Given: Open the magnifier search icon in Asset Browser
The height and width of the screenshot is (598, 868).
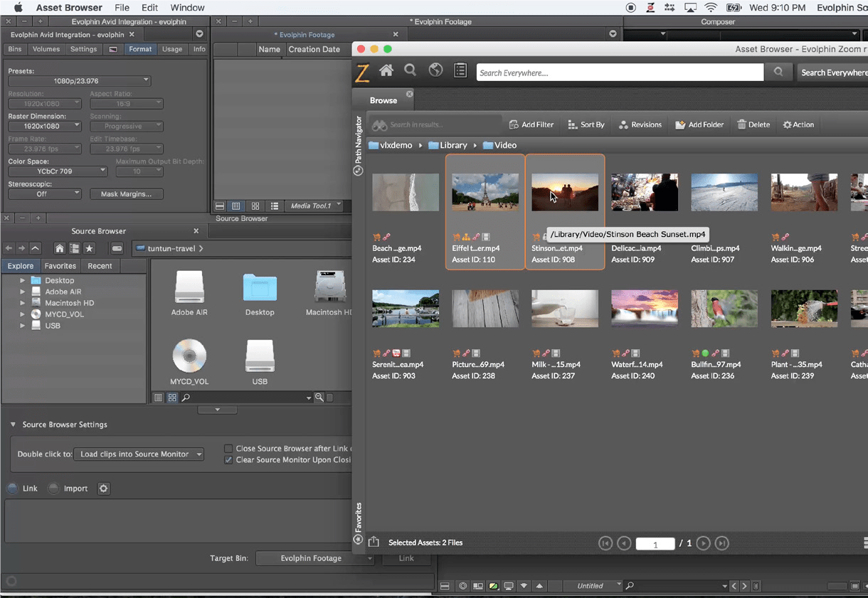Looking at the screenshot, I should click(411, 70).
